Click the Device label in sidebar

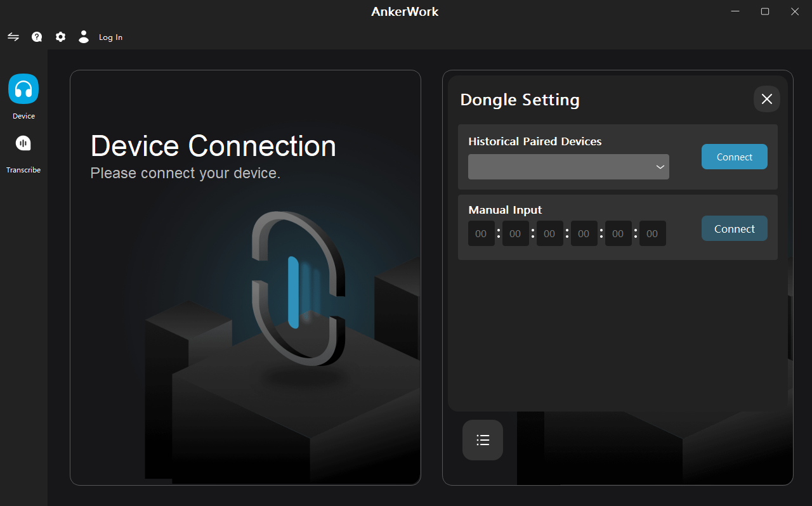(x=23, y=116)
